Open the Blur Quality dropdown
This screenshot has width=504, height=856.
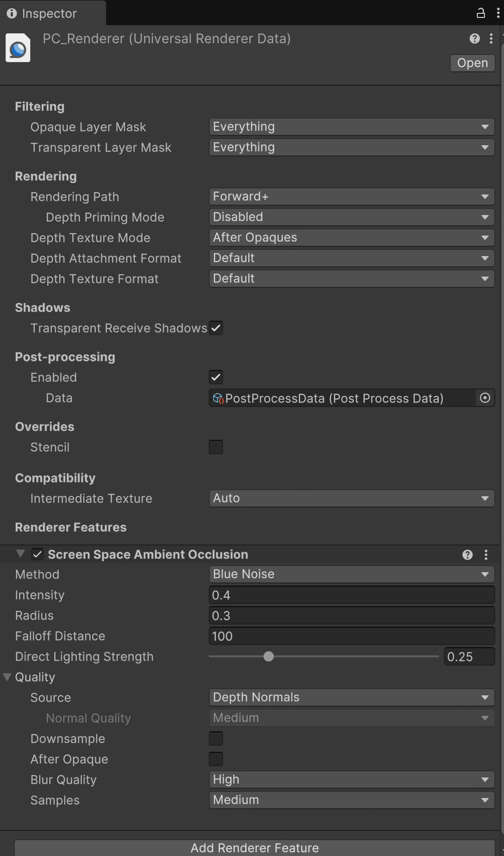(352, 780)
